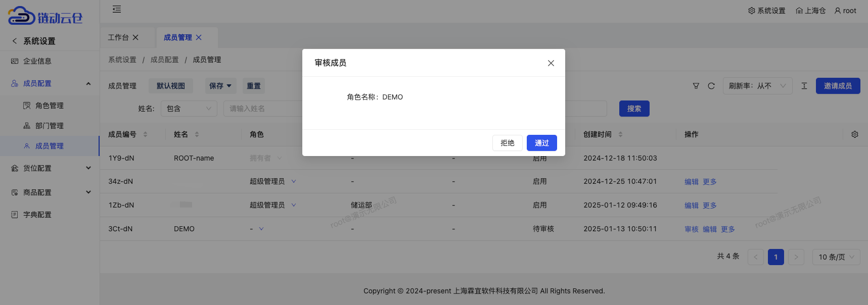Screen dimensions: 868x305
Task: Click the refresh icon
Action: (x=711, y=86)
